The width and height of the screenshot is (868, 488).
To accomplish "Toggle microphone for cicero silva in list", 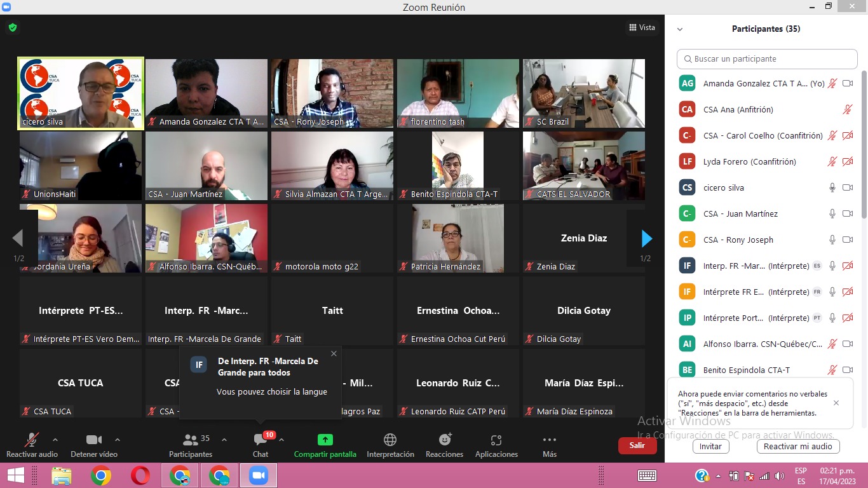I will click(x=832, y=187).
